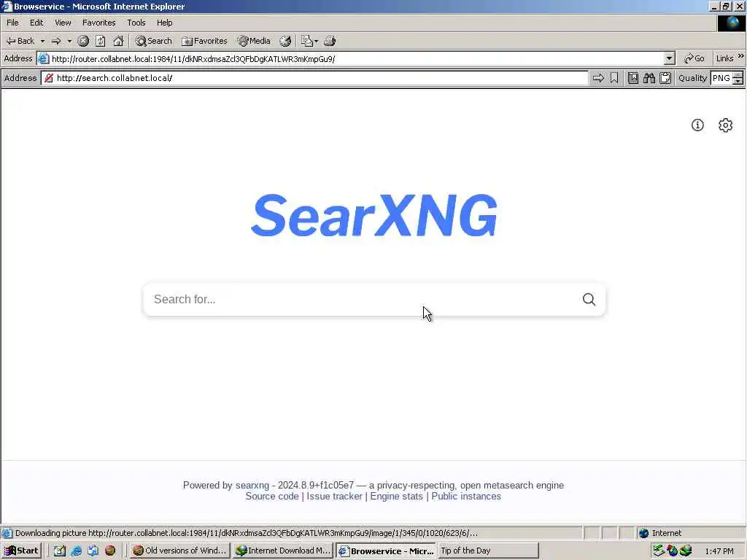
Task: Click the Browservice bookmark icon
Action: point(614,78)
